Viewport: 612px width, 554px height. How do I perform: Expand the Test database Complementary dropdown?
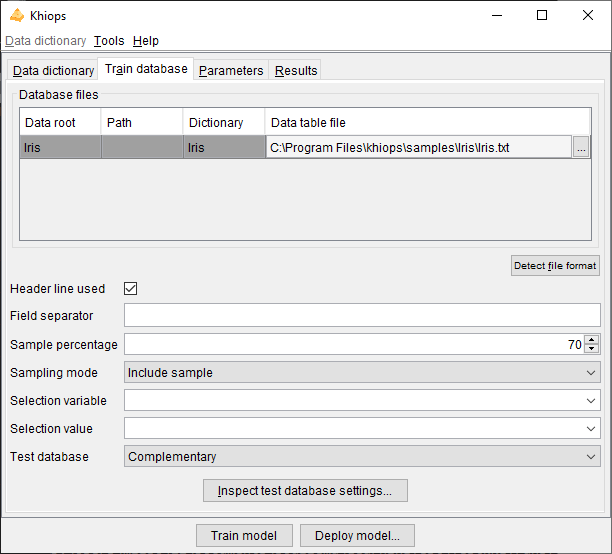pyautogui.click(x=362, y=456)
